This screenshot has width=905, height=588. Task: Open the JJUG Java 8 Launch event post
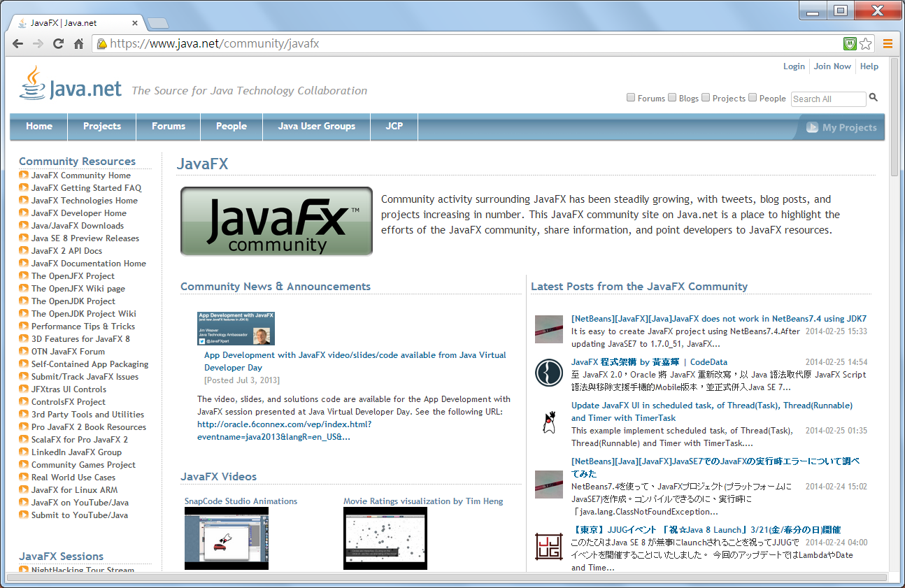point(706,530)
